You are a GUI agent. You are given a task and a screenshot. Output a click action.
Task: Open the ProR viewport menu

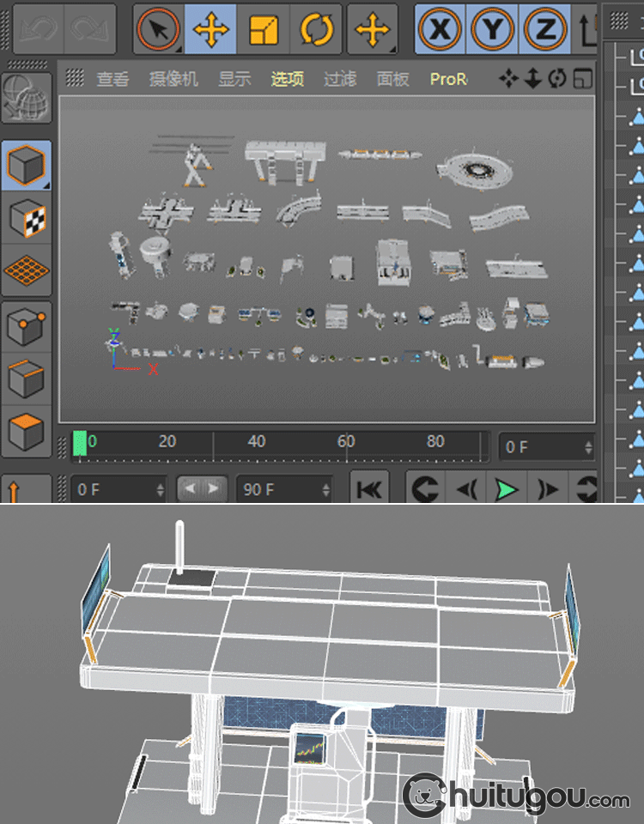point(448,79)
